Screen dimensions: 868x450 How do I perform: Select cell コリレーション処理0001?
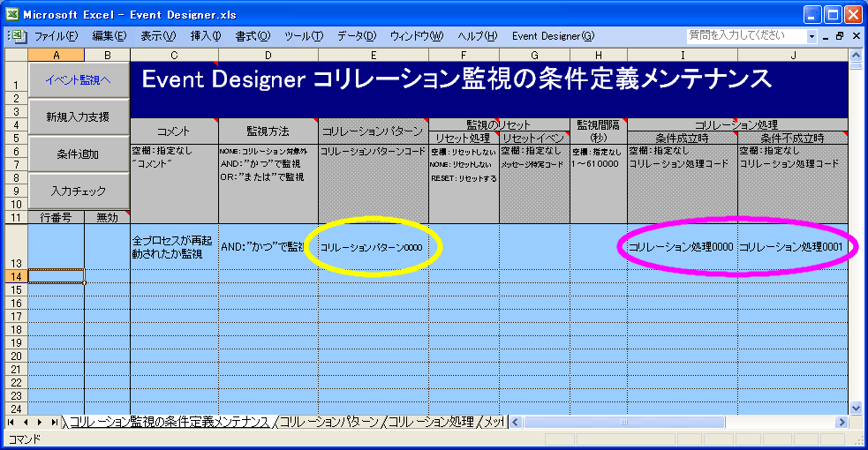[793, 247]
